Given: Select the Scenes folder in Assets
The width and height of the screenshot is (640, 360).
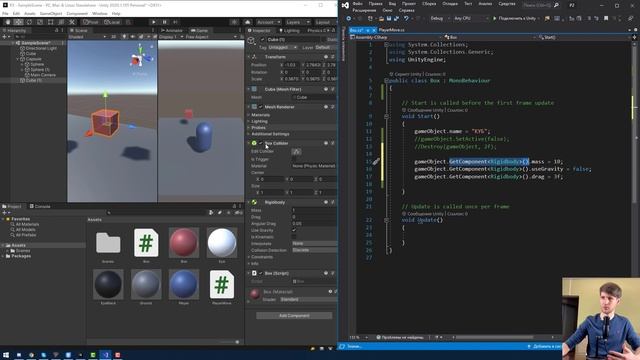Looking at the screenshot, I should [108, 243].
